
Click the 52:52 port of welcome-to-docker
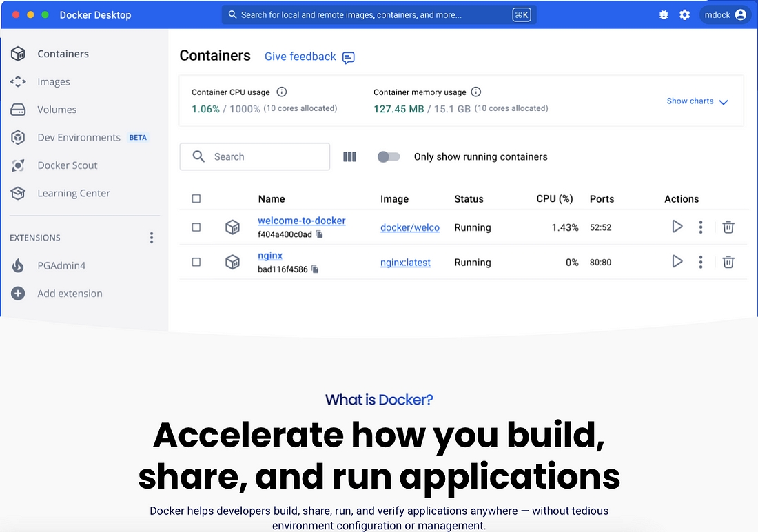[x=600, y=227]
